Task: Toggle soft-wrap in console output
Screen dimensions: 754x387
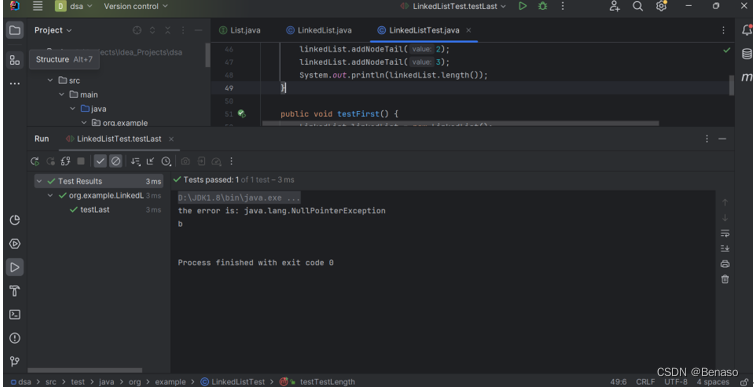Action: point(725,233)
